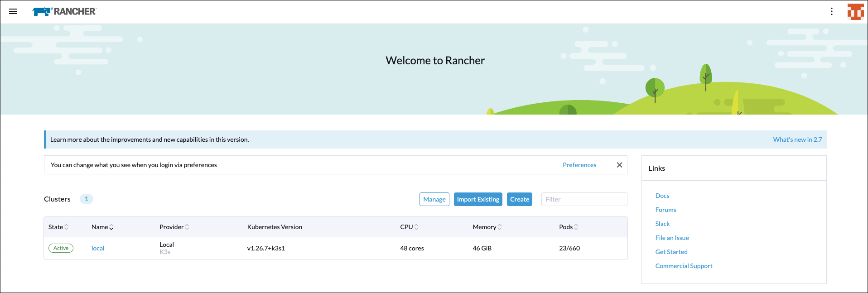Sort clusters by Memory column
Screen dimensions: 868x293
(x=487, y=227)
